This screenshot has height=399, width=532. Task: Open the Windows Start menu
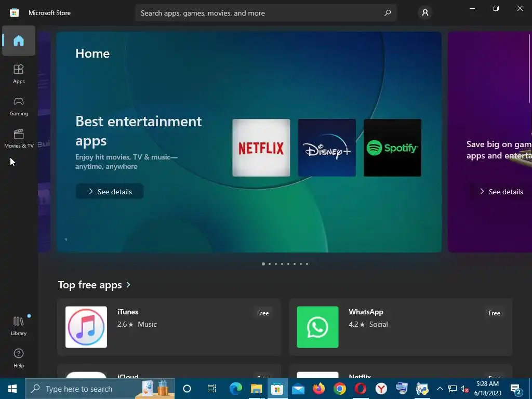pyautogui.click(x=12, y=389)
